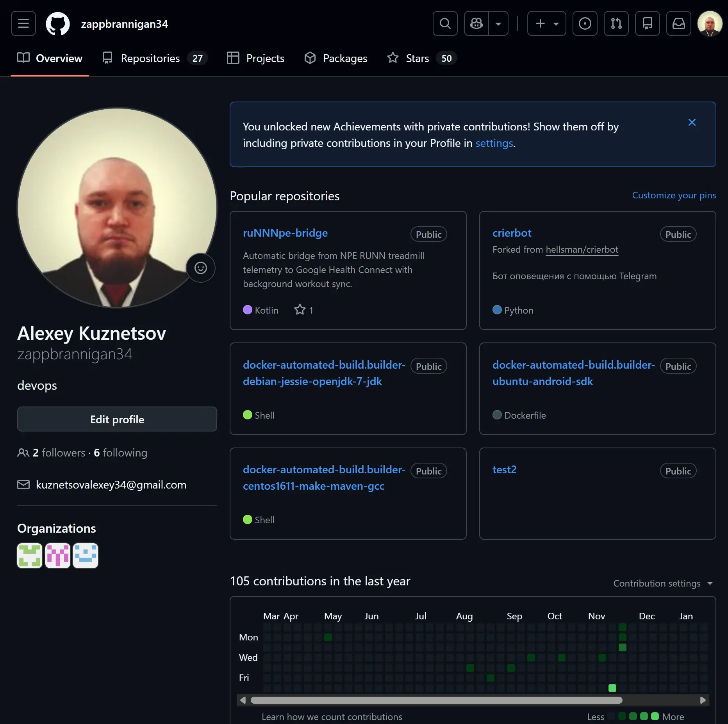Open the pull requests icon
This screenshot has width=728, height=724.
(x=616, y=23)
